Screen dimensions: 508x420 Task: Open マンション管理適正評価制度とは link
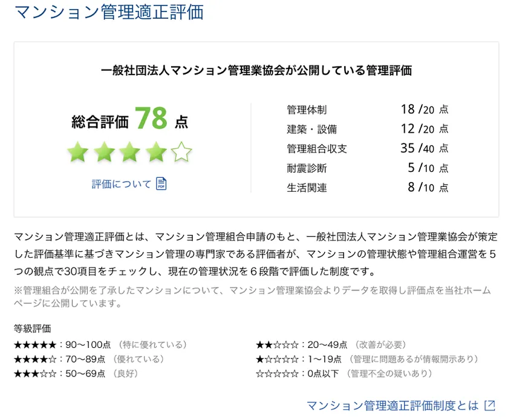[x=392, y=405]
